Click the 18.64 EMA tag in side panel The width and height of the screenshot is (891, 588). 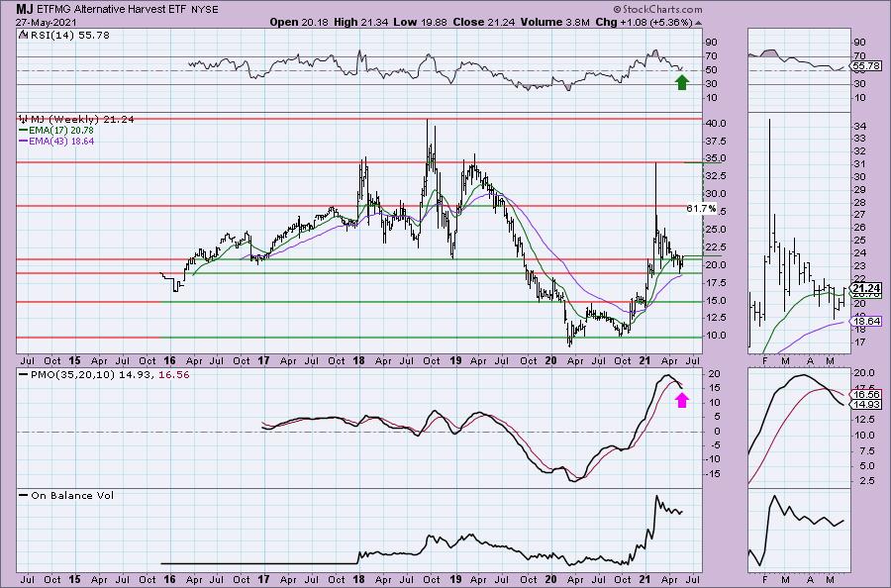[x=865, y=321]
